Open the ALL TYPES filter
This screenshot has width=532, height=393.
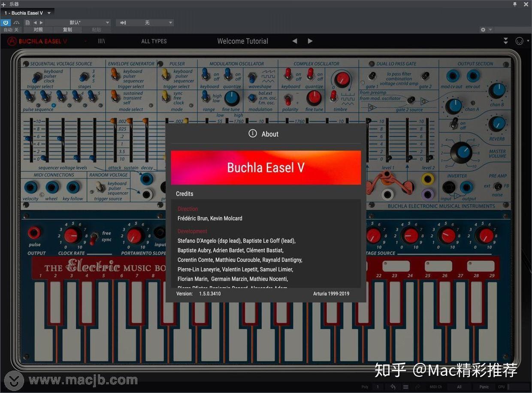pos(154,41)
